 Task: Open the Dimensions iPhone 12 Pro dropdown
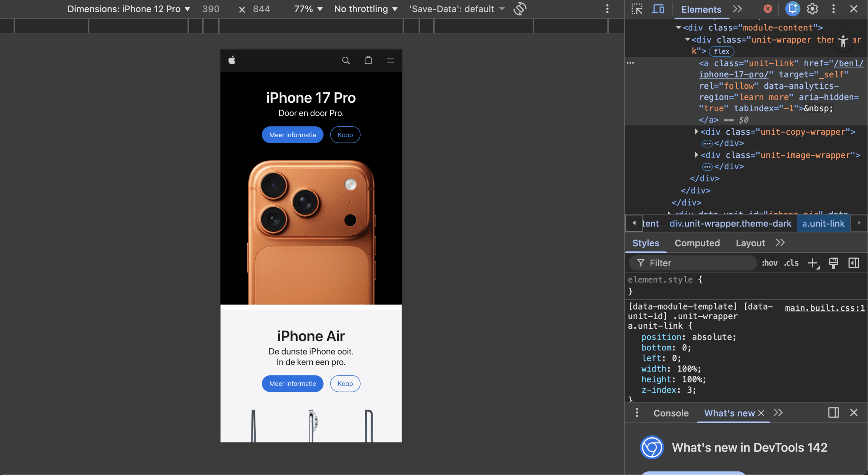tap(129, 9)
